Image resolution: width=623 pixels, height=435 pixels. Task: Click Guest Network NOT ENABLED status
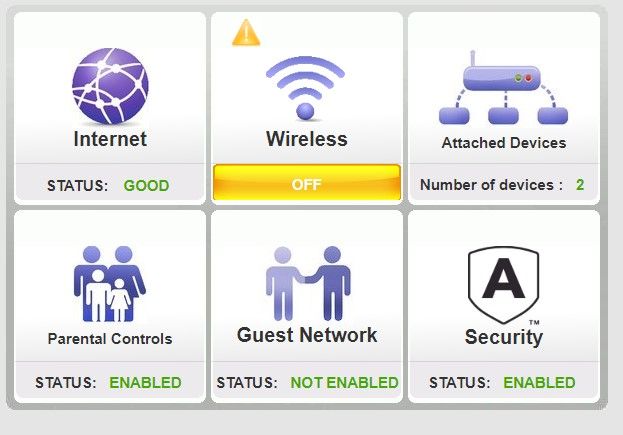point(344,382)
